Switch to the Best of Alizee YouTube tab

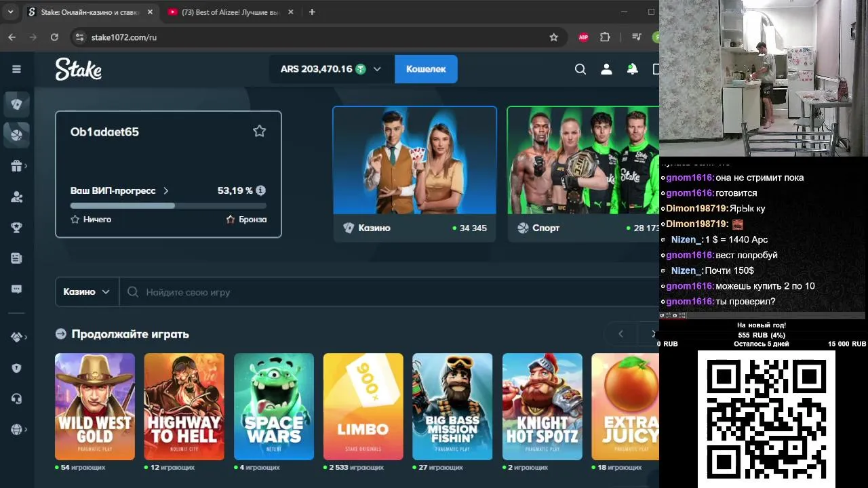tap(231, 12)
